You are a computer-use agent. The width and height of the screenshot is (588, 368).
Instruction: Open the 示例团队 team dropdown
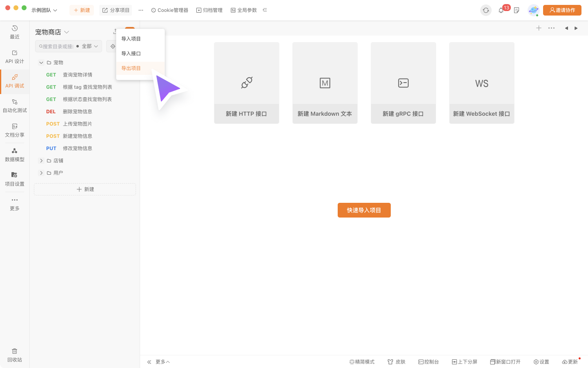pyautogui.click(x=44, y=10)
